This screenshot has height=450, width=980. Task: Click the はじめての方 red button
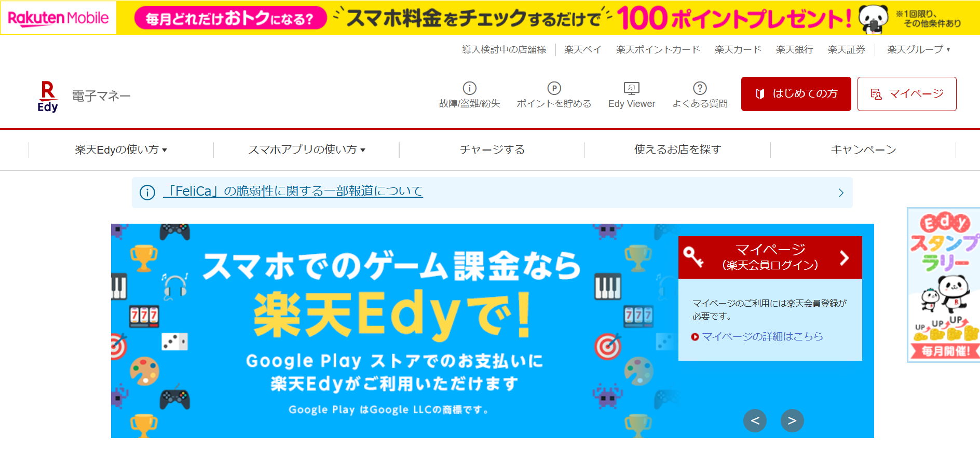(796, 94)
